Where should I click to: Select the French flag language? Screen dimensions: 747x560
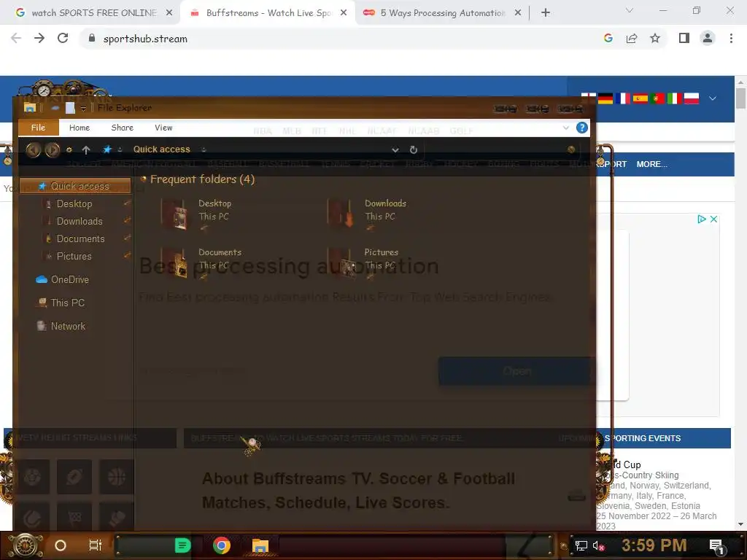coord(623,98)
